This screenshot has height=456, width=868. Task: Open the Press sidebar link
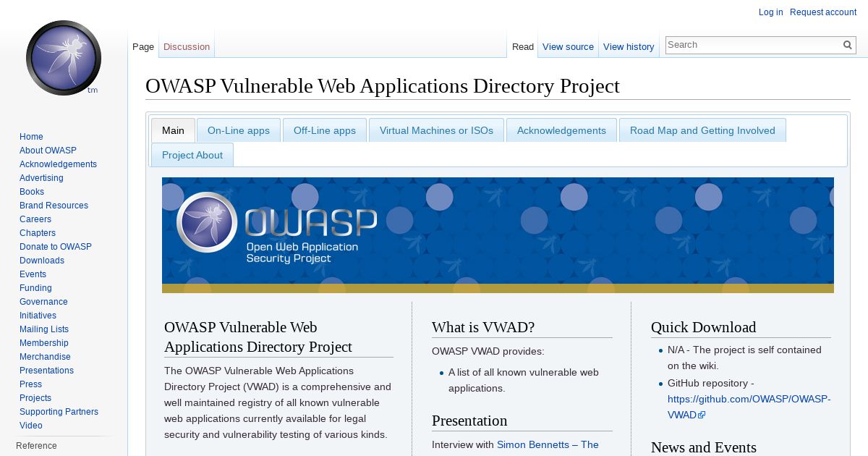(30, 384)
